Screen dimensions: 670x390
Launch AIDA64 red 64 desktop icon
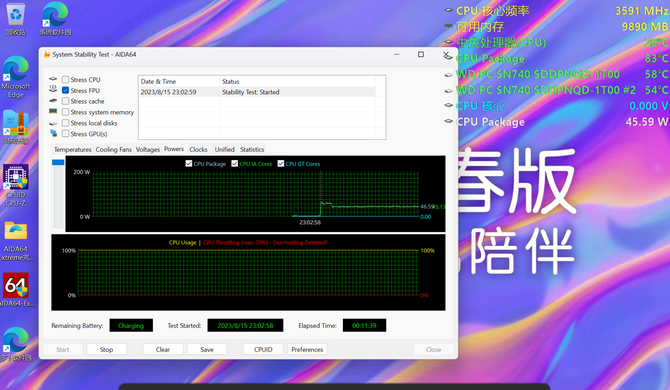[16, 290]
